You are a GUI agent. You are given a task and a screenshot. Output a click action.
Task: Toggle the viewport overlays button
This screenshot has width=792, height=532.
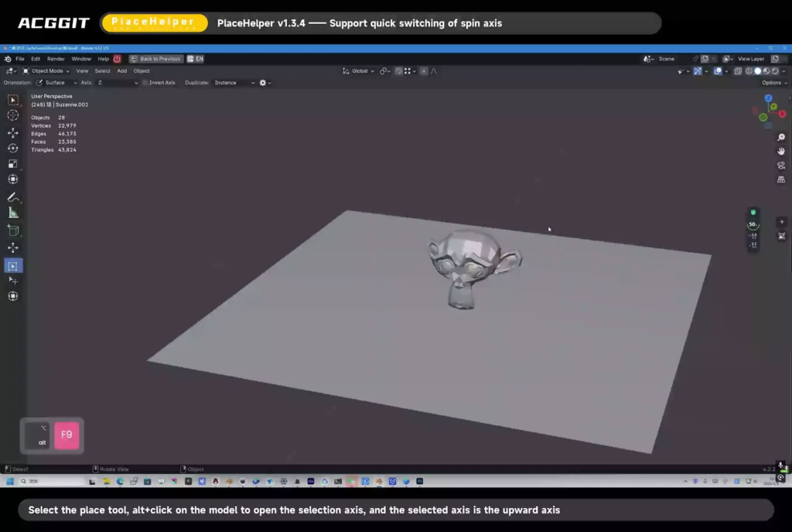[718, 71]
